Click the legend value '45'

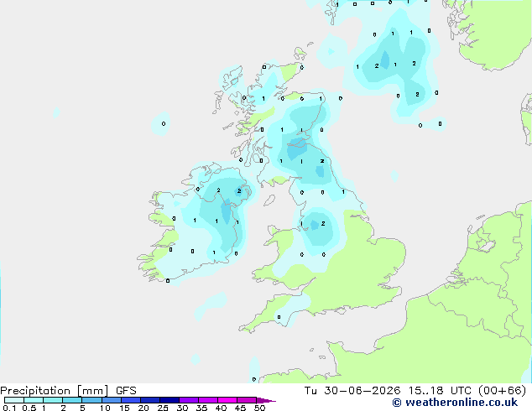coord(240,408)
